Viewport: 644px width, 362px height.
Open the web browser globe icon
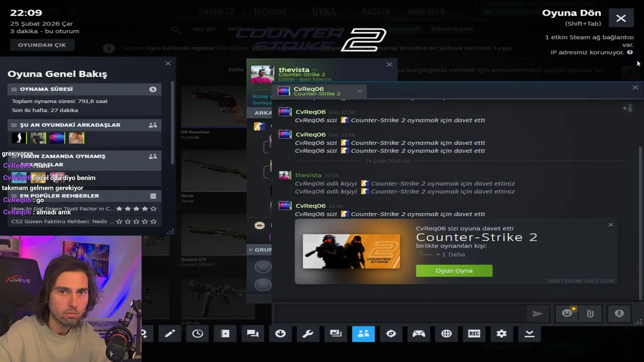(x=446, y=334)
